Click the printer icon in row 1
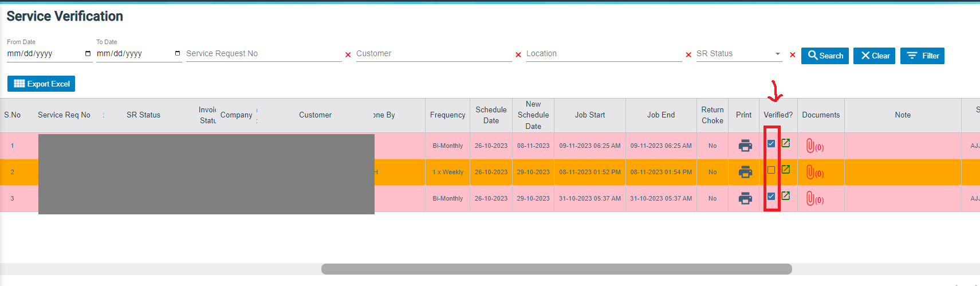 tap(745, 146)
